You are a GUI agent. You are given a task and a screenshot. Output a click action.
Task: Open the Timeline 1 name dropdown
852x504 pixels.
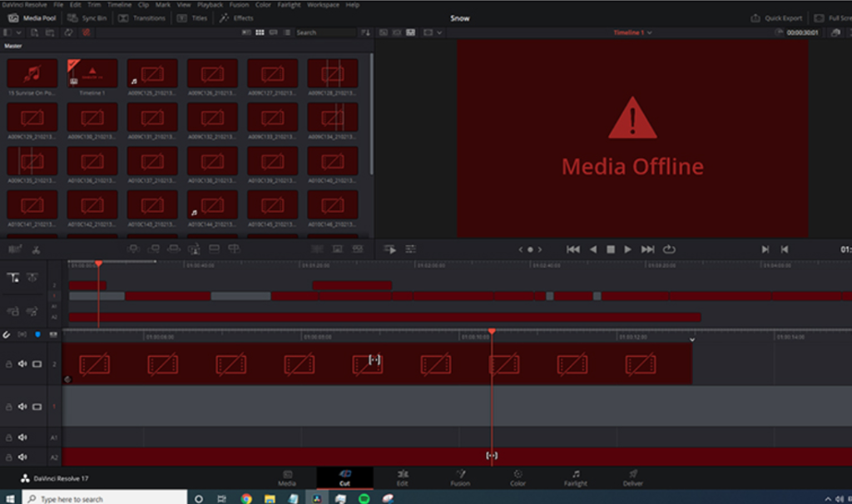pos(633,32)
